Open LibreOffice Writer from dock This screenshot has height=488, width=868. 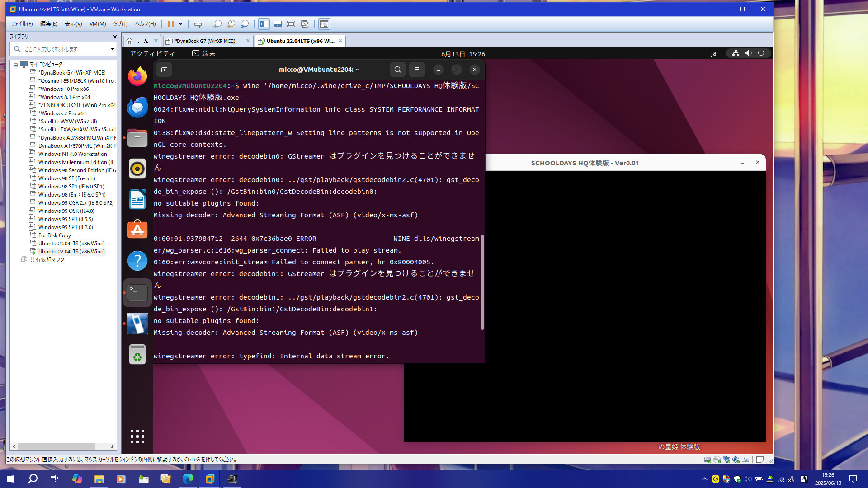click(x=137, y=199)
